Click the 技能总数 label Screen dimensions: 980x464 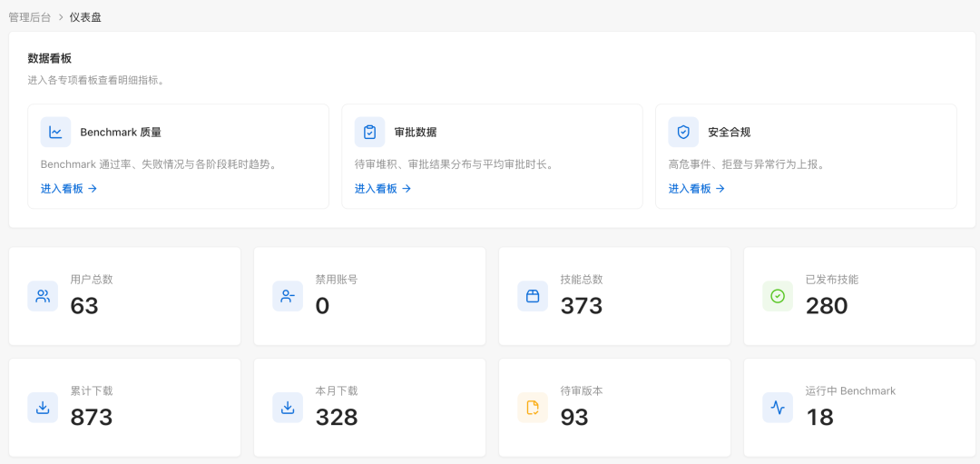click(x=582, y=280)
